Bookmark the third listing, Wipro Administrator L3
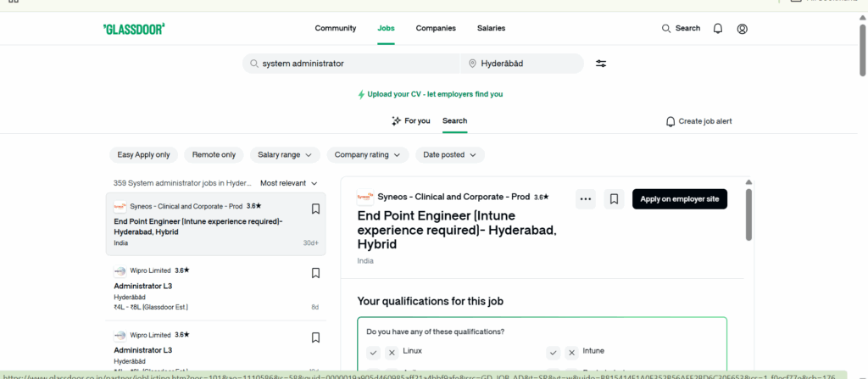This screenshot has width=868, height=379. [x=315, y=337]
